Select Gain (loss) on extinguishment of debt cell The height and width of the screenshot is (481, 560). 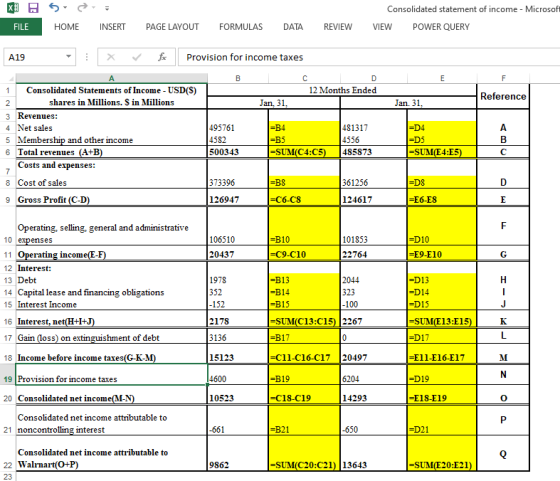tap(111, 336)
